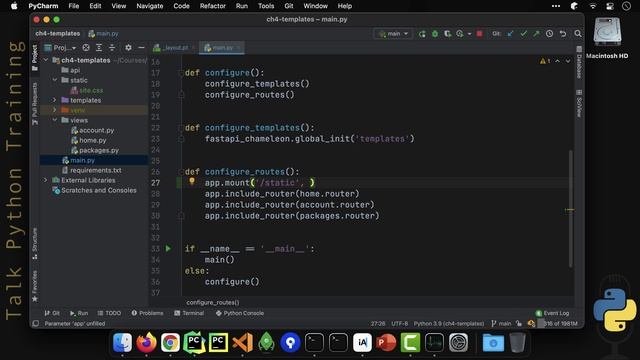640x360 pixels.
Task: Toggle read-only lock icon in status bar
Action: 519,324
